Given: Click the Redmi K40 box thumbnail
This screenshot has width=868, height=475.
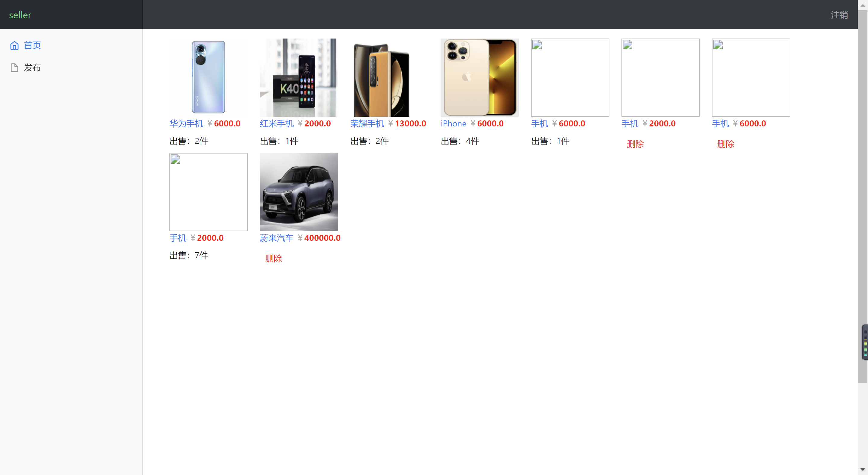Looking at the screenshot, I should pyautogui.click(x=298, y=77).
